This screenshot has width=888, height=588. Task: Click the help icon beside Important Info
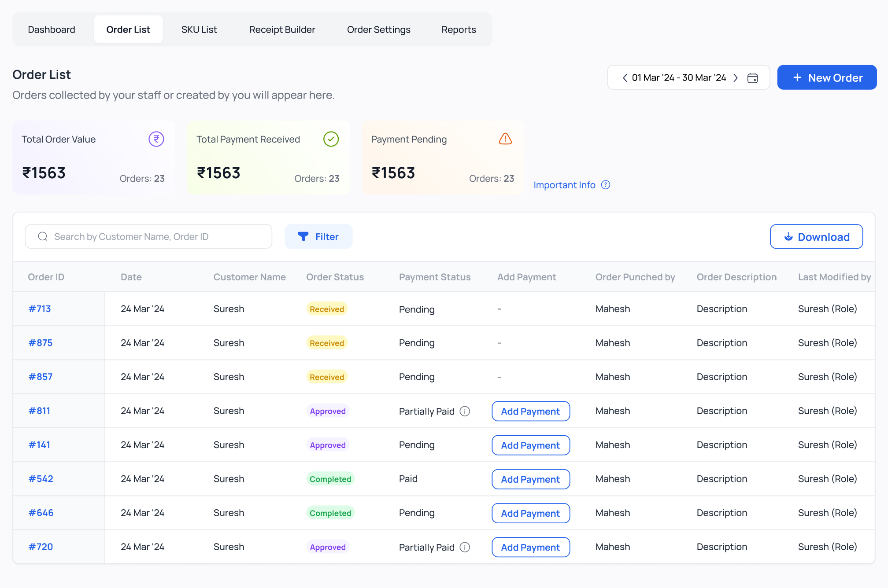[606, 185]
